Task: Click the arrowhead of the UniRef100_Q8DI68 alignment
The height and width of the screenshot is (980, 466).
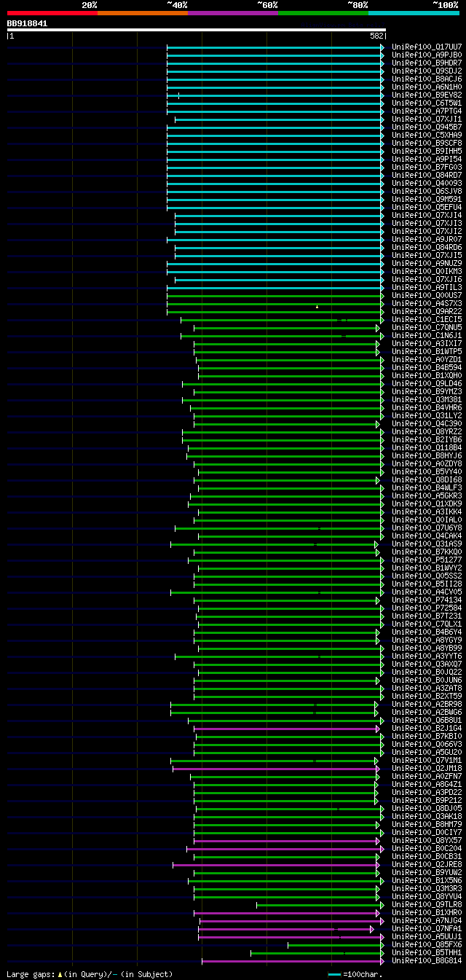Action: [x=378, y=479]
